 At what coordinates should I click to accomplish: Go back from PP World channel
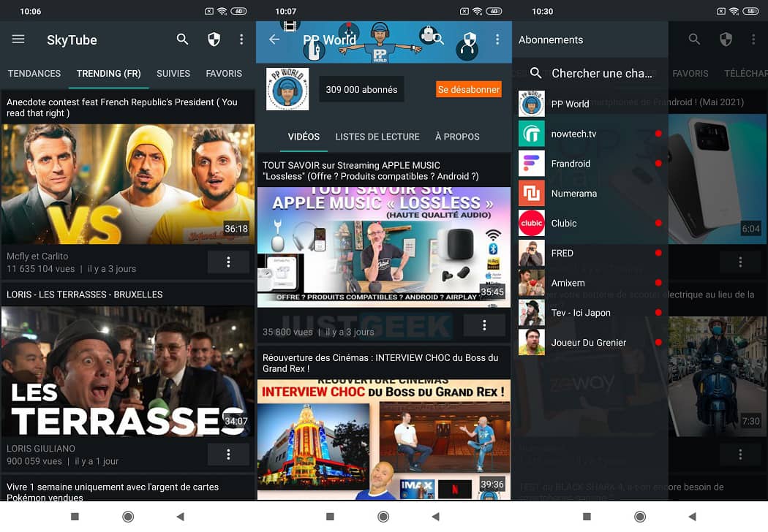[274, 39]
